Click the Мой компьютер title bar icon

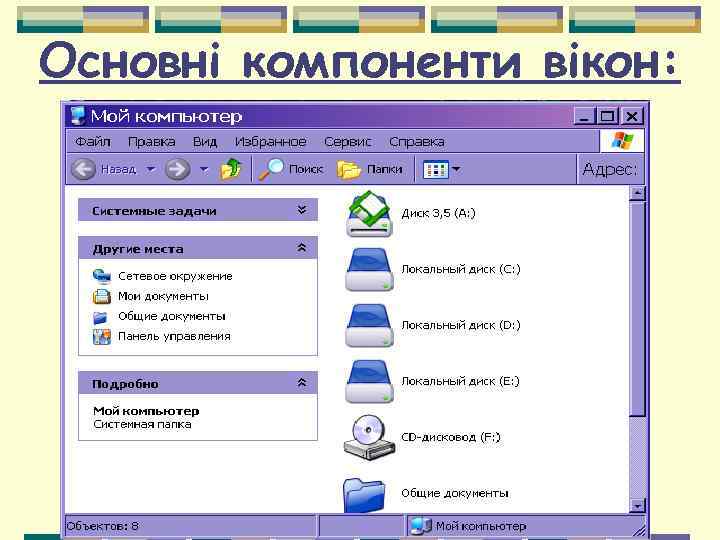point(78,116)
